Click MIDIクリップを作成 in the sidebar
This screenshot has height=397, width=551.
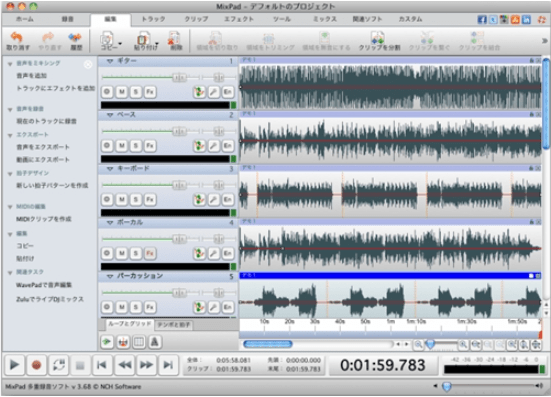(x=44, y=219)
